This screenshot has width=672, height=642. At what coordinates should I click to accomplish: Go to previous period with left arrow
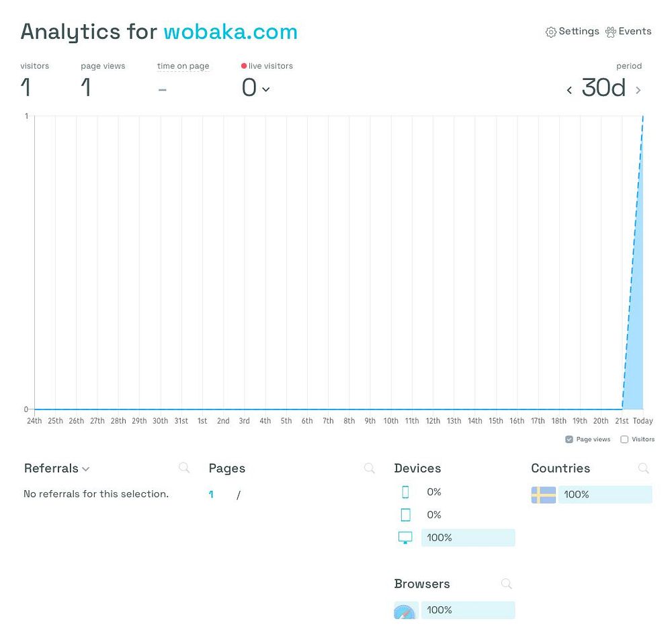point(569,90)
